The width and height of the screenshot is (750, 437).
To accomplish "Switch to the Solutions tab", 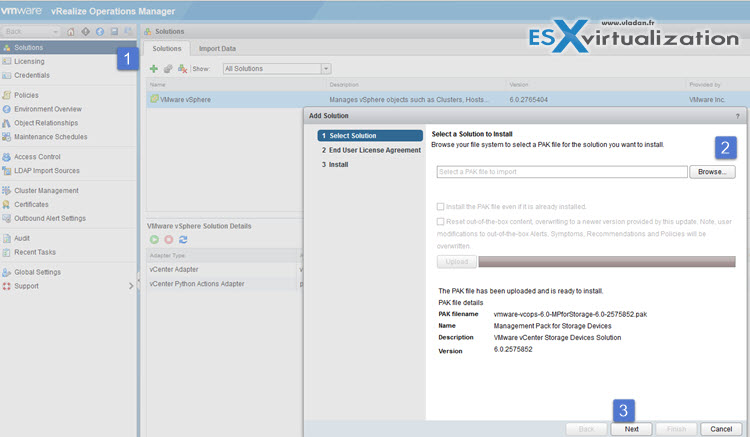I will coord(166,49).
